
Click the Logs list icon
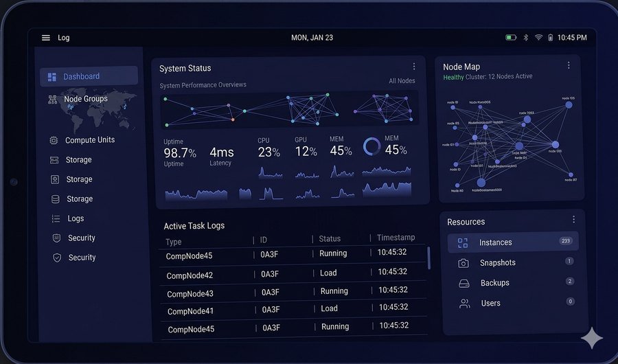[56, 218]
